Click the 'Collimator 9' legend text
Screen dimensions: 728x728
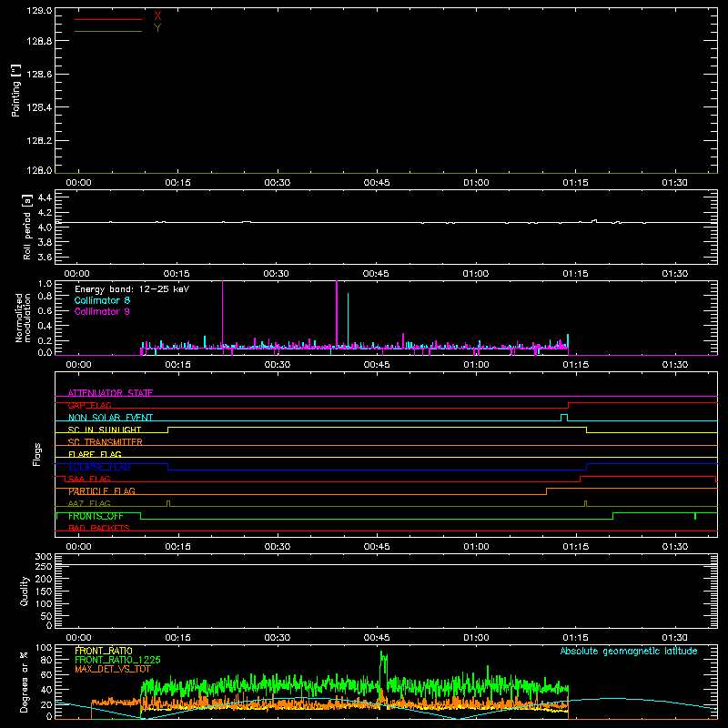click(x=102, y=311)
